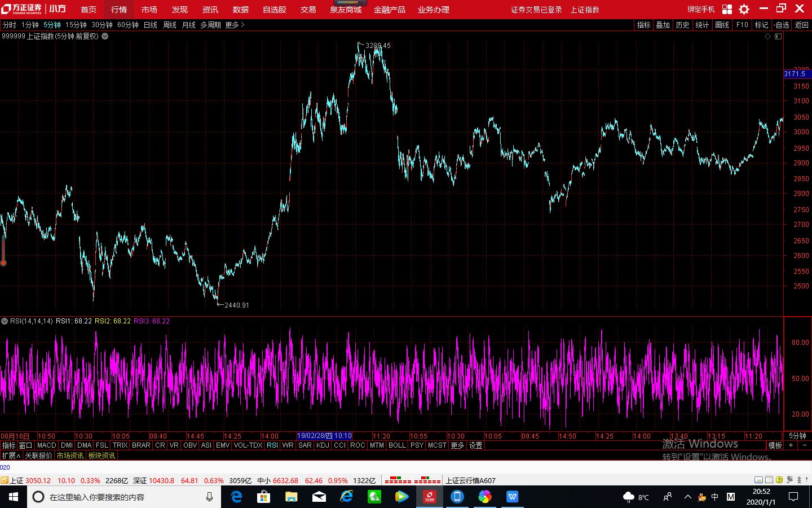Switch to the 15分钟 period
The height and width of the screenshot is (508, 812).
tap(76, 25)
